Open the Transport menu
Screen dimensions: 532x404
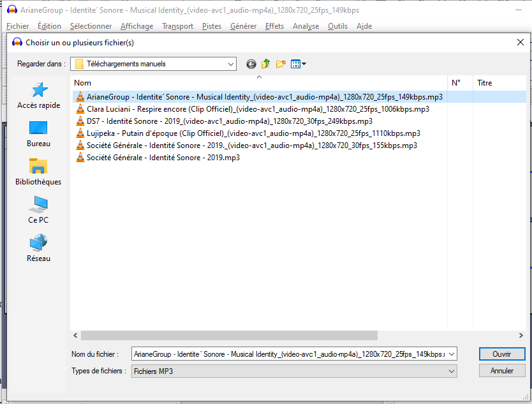tap(177, 26)
